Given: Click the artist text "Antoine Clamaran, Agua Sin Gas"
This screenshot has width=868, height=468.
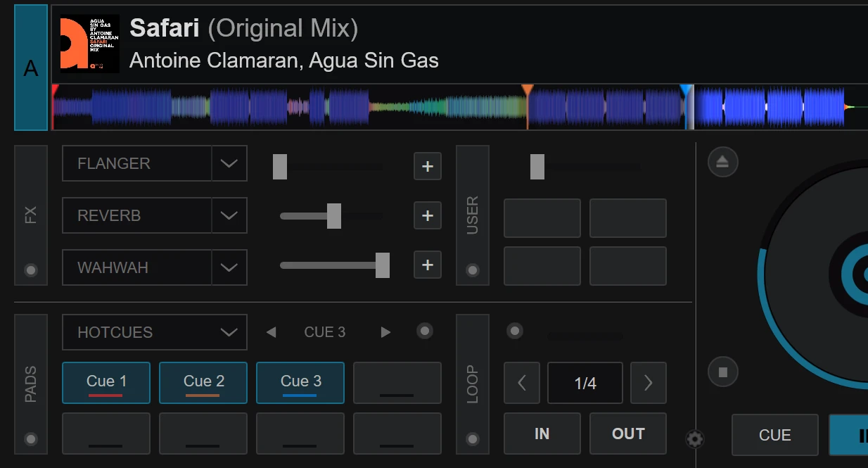Looking at the screenshot, I should (284, 61).
